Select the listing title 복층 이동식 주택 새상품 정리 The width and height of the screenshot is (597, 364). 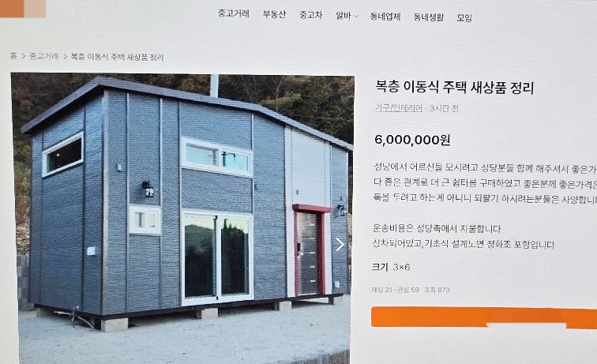click(455, 87)
